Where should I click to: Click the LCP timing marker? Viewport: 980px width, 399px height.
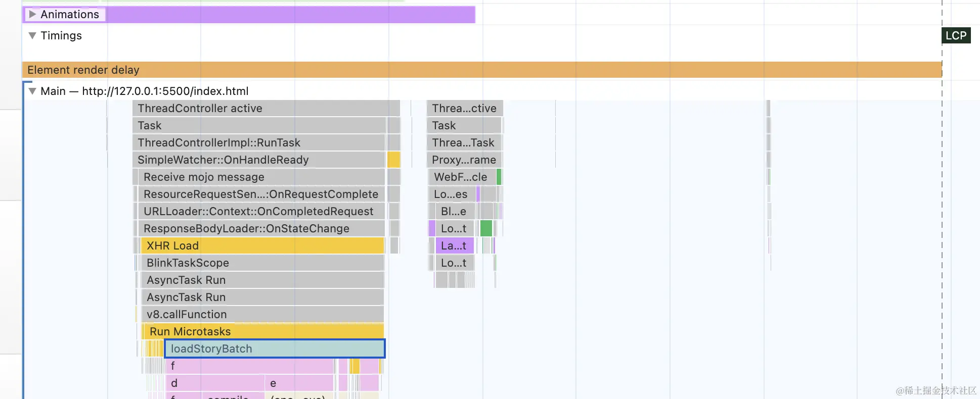coord(956,35)
